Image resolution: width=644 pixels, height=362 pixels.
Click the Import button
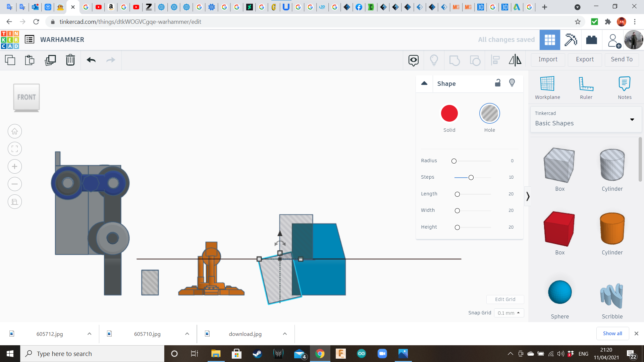coord(548,59)
